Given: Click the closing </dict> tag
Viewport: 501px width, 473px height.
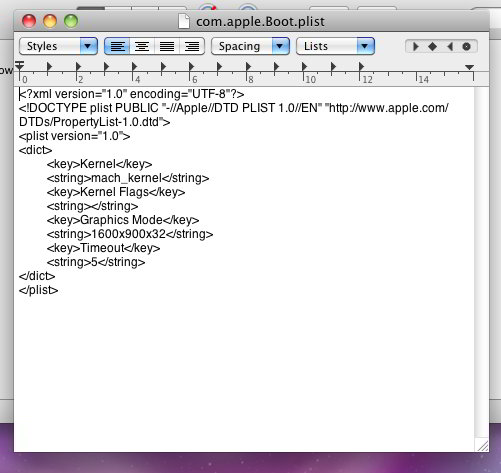Looking at the screenshot, I should point(37,276).
